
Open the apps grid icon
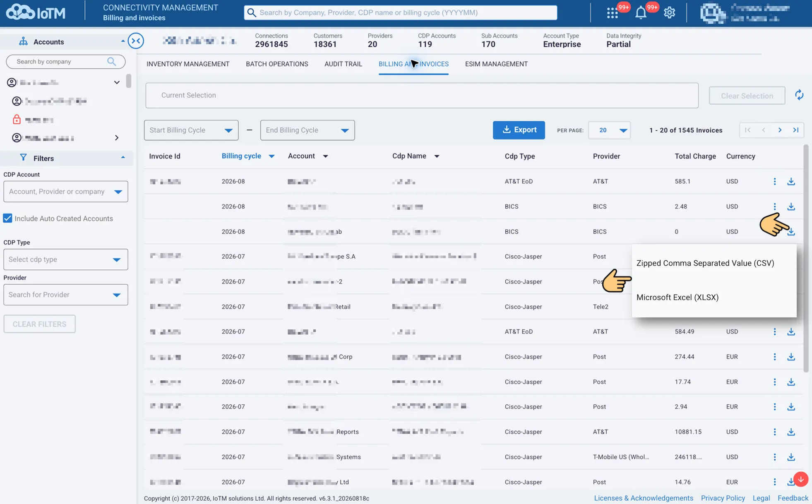pos(612,13)
